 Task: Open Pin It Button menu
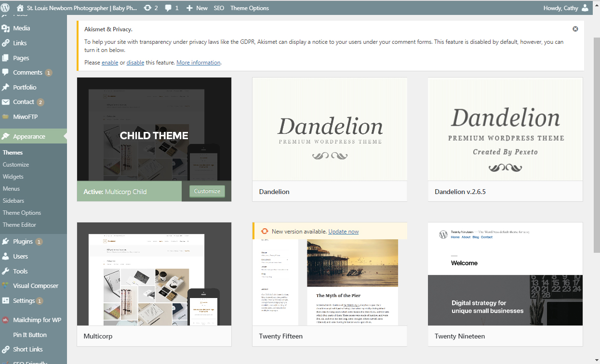(30, 335)
